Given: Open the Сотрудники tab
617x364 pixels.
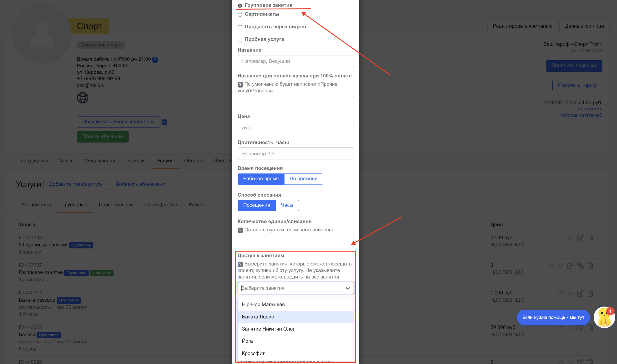Looking at the screenshot, I should coord(35,161).
